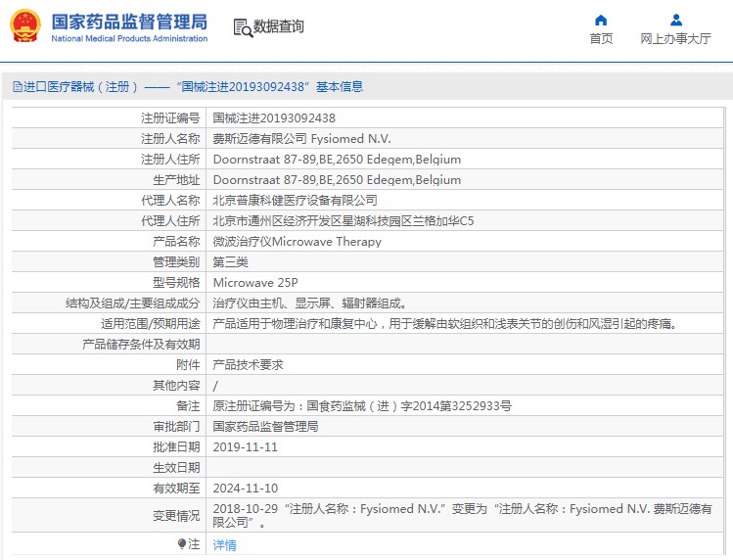
Task: Click the 数据查询 heading text
Action: [279, 26]
